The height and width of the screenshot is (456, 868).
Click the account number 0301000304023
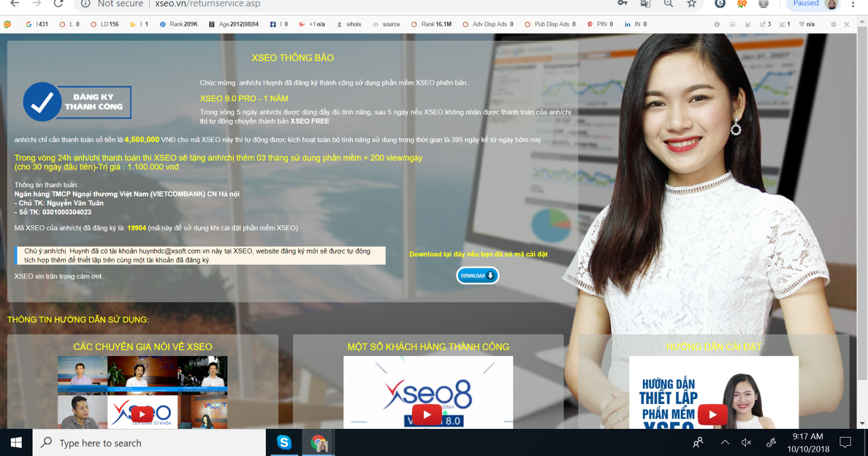[67, 212]
